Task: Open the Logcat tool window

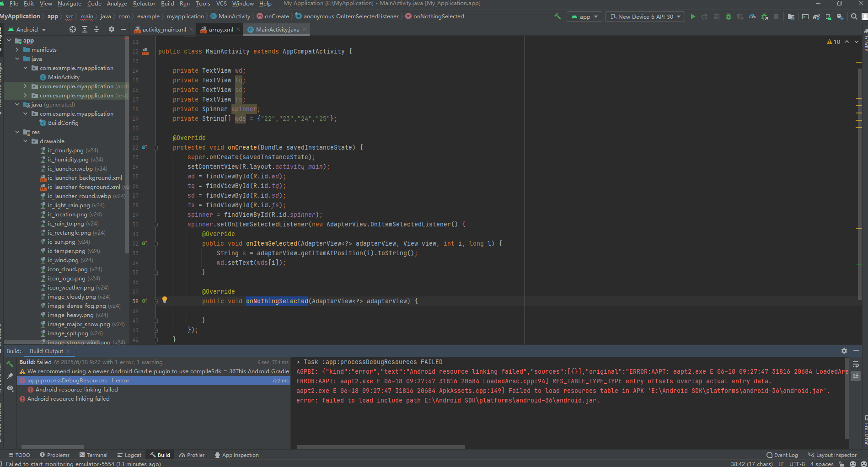Action: point(129,455)
